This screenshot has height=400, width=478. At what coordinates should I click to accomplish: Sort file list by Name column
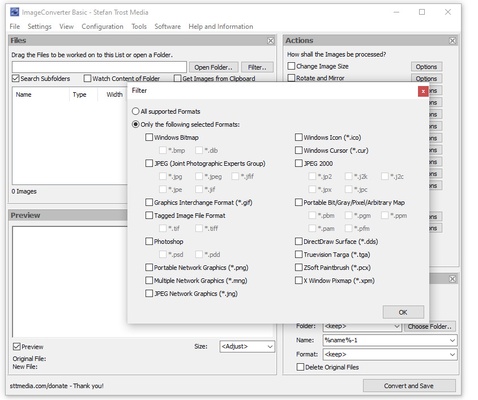(x=41, y=95)
